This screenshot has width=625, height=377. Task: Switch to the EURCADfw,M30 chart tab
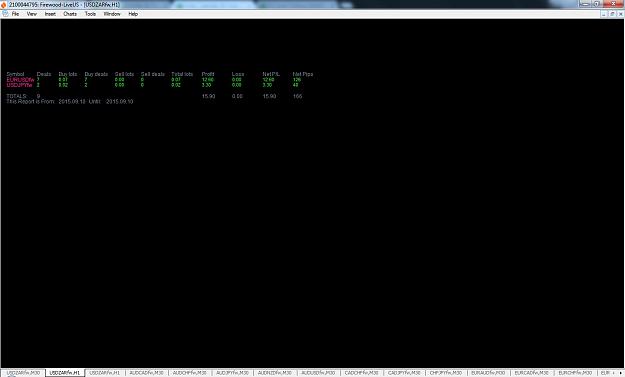click(531, 373)
